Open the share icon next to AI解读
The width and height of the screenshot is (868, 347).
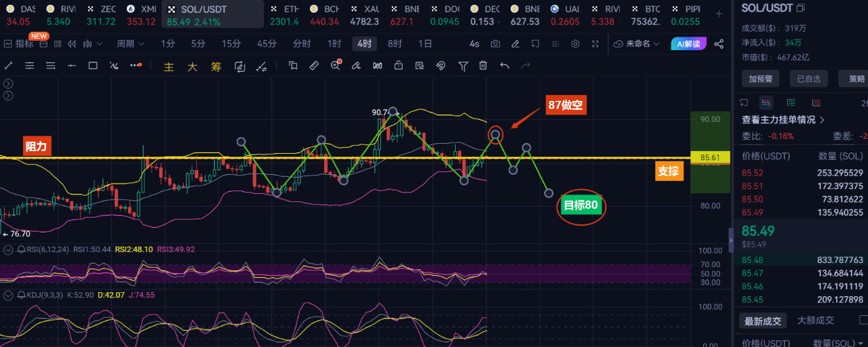[x=719, y=43]
